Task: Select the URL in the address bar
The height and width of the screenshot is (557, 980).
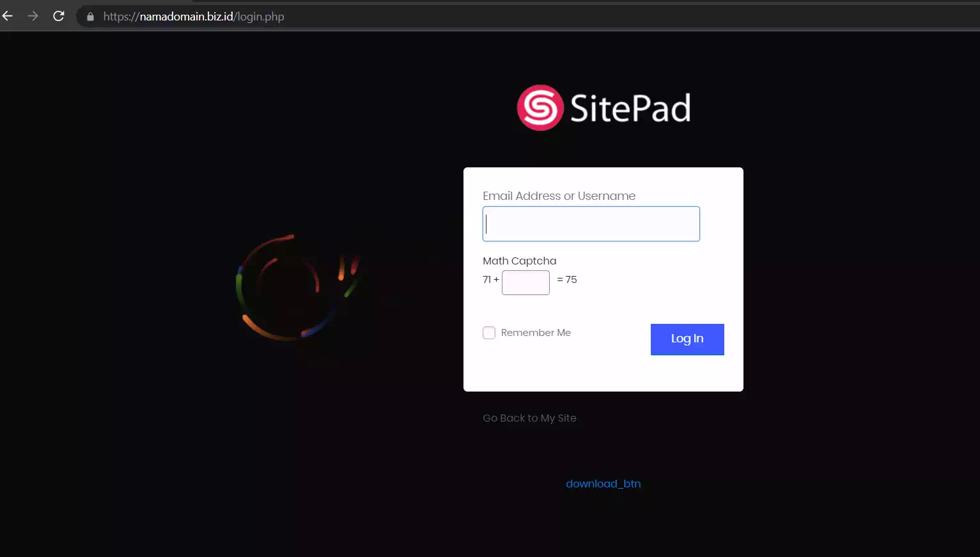Action: [194, 17]
